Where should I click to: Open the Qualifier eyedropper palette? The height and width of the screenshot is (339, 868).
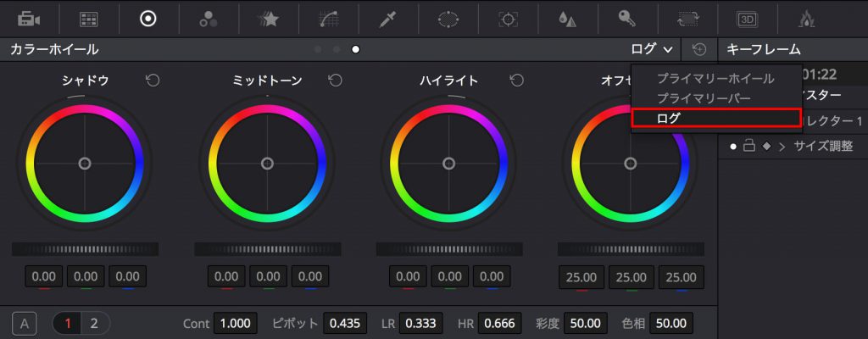pyautogui.click(x=387, y=19)
